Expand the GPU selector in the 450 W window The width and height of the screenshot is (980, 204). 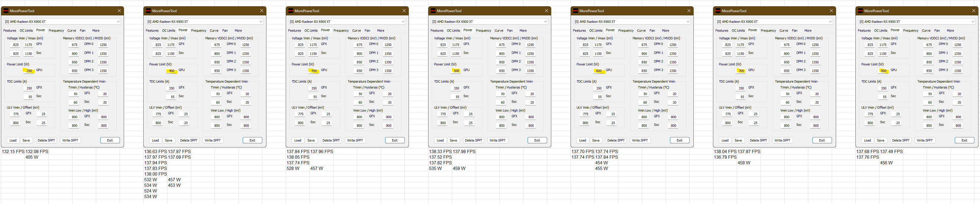click(347, 22)
